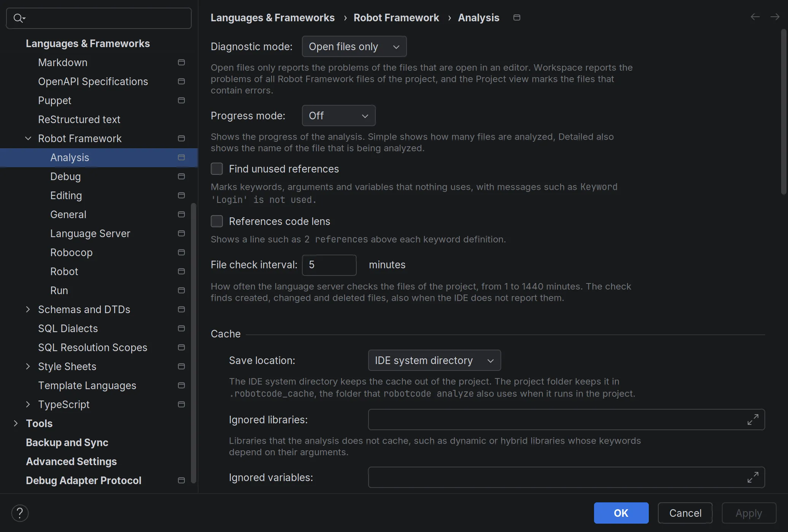
Task: Click the File check interval field
Action: pyautogui.click(x=329, y=265)
